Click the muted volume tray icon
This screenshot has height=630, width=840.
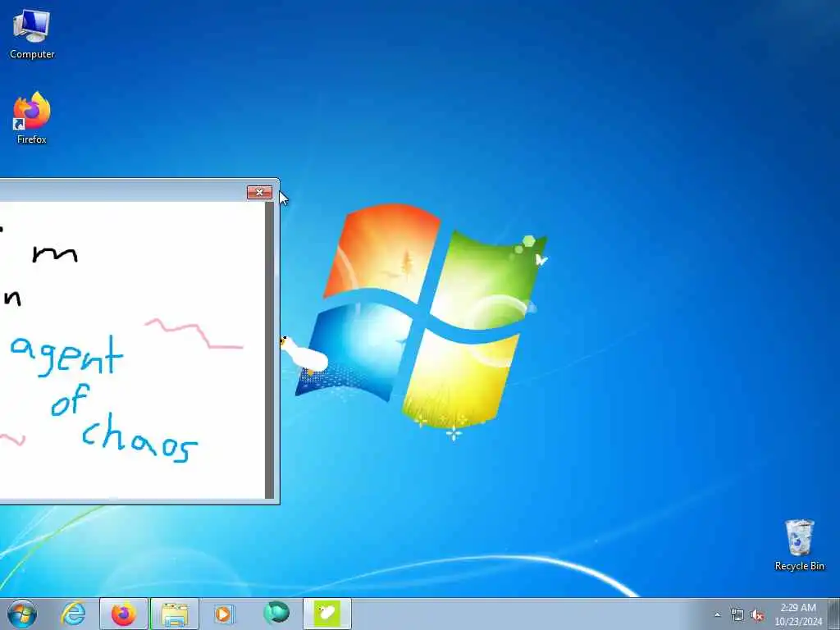pos(757,614)
